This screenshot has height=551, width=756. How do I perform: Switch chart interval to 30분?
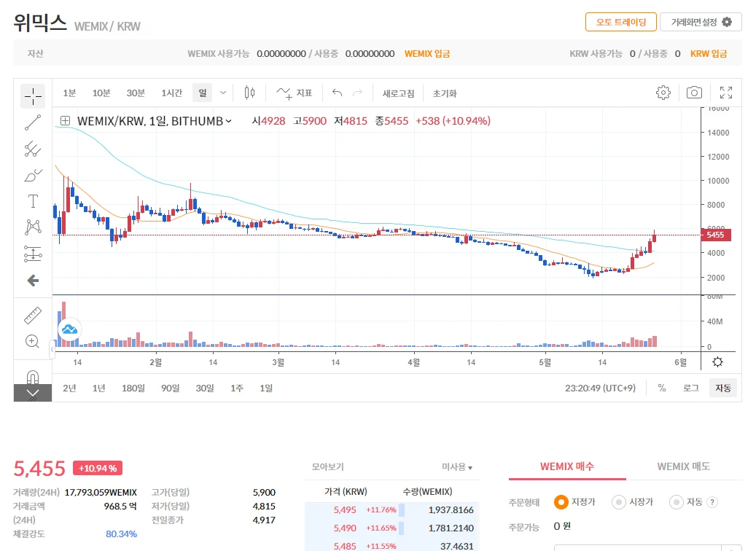click(x=136, y=93)
